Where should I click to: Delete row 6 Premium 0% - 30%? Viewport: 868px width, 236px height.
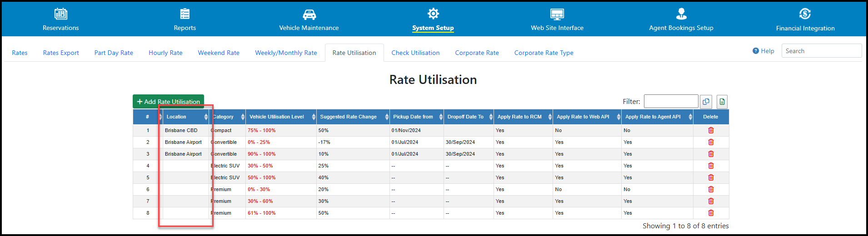pyautogui.click(x=711, y=189)
